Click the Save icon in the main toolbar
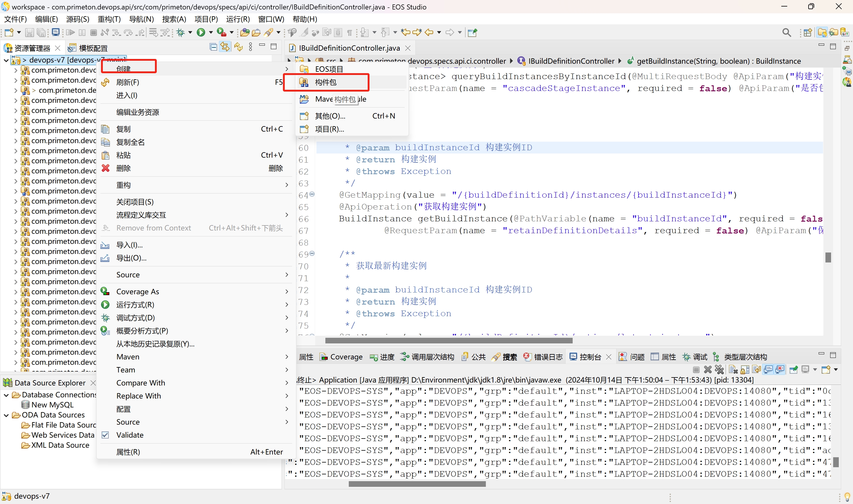 coord(30,32)
